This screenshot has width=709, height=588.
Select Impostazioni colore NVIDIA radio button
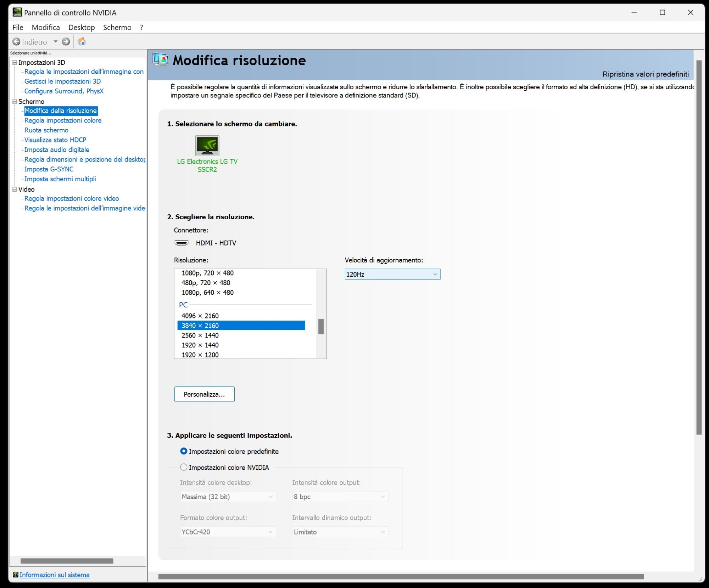pyautogui.click(x=184, y=467)
